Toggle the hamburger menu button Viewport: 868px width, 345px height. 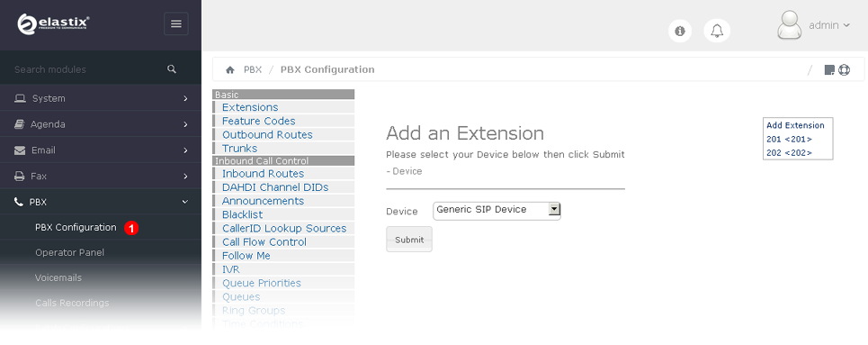point(176,23)
